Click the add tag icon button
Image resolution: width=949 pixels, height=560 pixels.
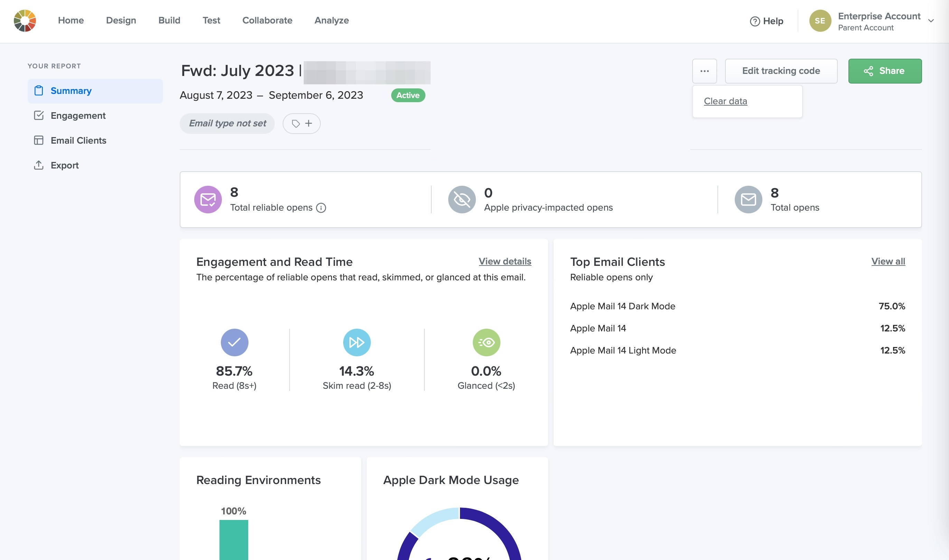tap(301, 123)
